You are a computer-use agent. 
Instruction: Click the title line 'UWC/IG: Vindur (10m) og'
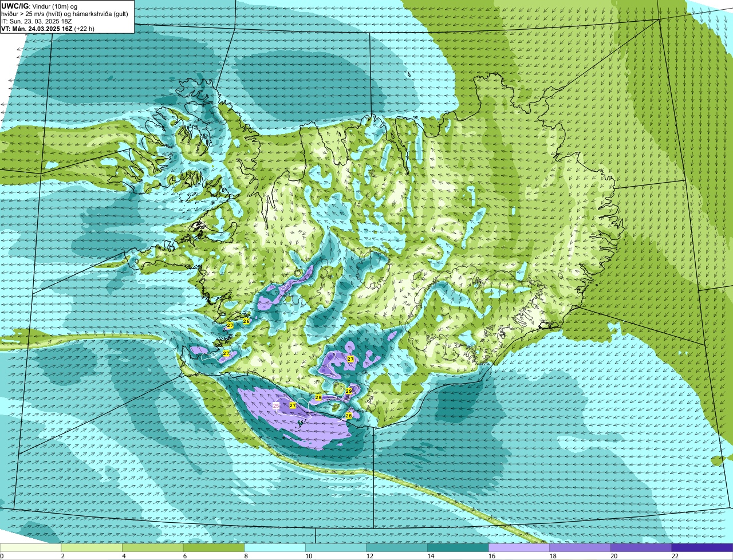(x=40, y=6)
